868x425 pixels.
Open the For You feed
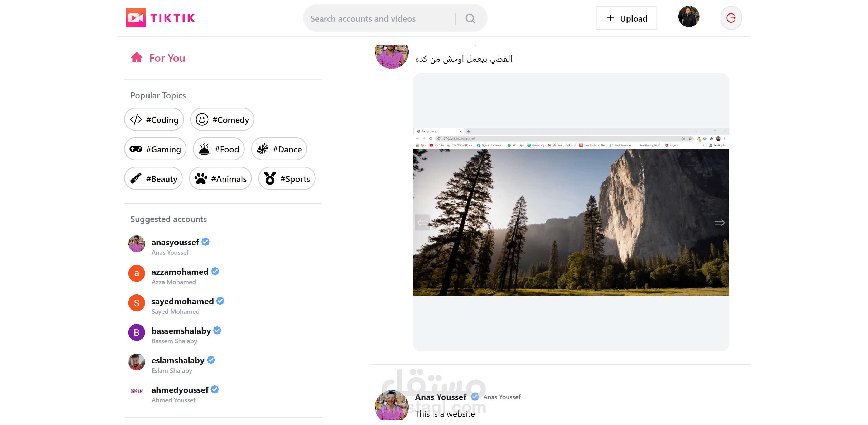pos(167,58)
